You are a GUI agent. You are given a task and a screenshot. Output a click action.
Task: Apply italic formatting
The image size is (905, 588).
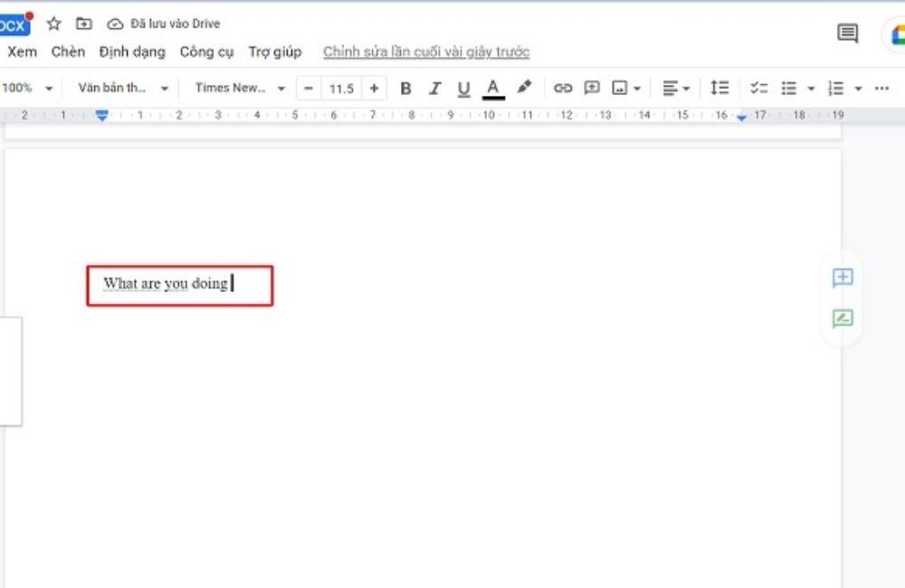[434, 88]
